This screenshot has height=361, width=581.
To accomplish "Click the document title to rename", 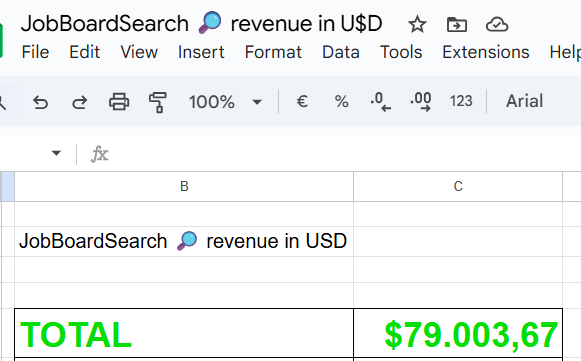I will [x=201, y=24].
